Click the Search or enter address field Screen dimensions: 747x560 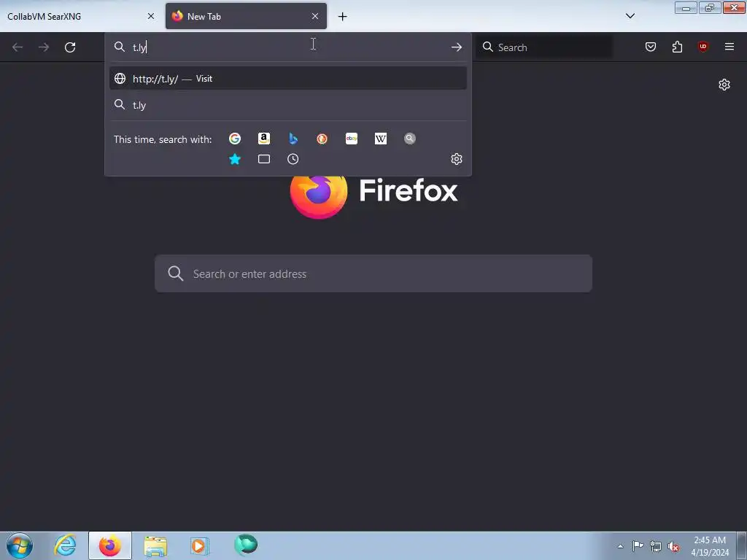pos(373,274)
